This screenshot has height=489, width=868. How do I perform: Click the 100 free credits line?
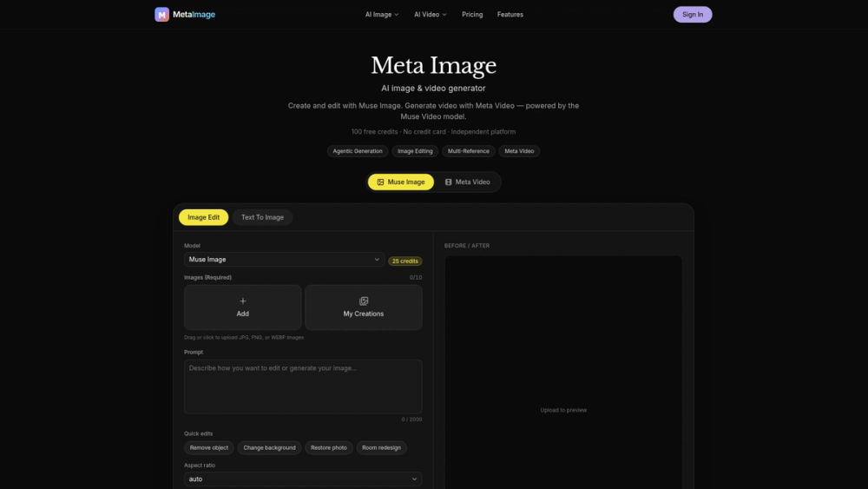coord(433,132)
